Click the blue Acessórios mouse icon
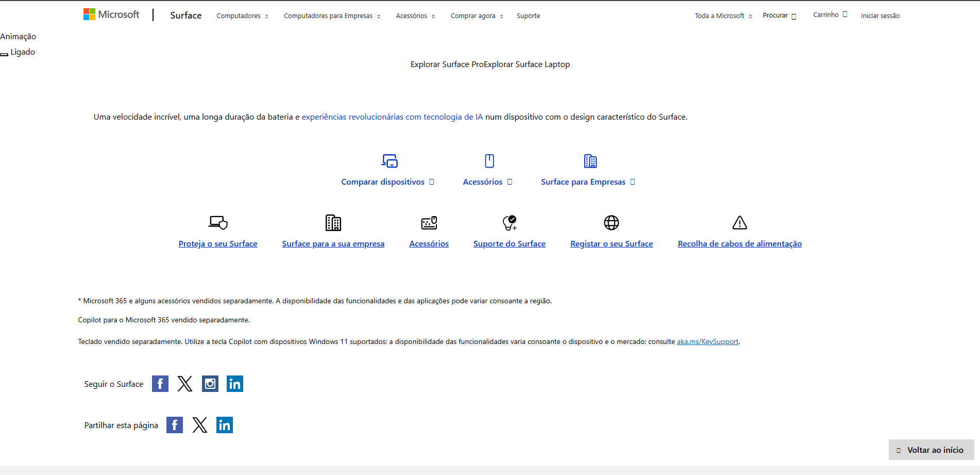The height and width of the screenshot is (475, 980). click(x=489, y=161)
